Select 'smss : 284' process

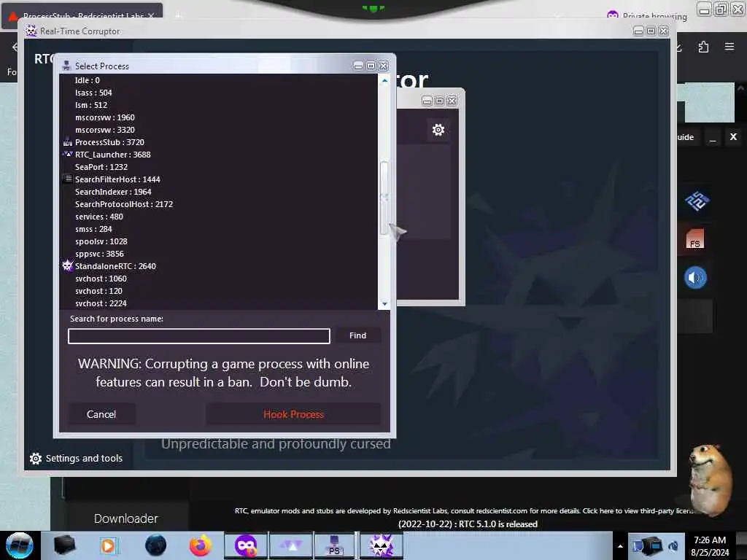tap(93, 228)
